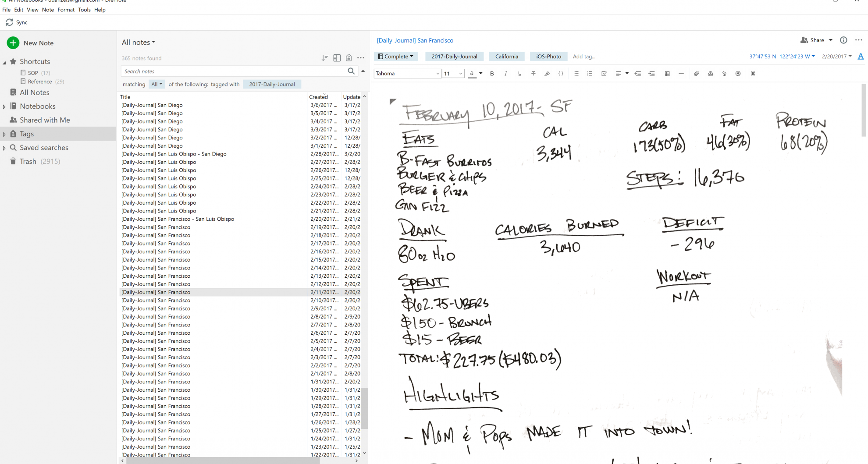Open the font color picker
Image resolution: width=868 pixels, height=464 pixels.
pyautogui.click(x=480, y=74)
